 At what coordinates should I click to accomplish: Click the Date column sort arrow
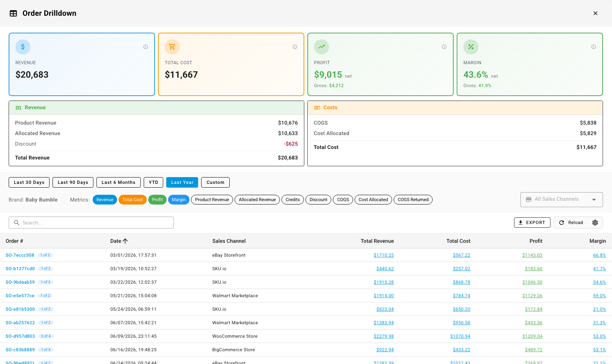pyautogui.click(x=125, y=241)
